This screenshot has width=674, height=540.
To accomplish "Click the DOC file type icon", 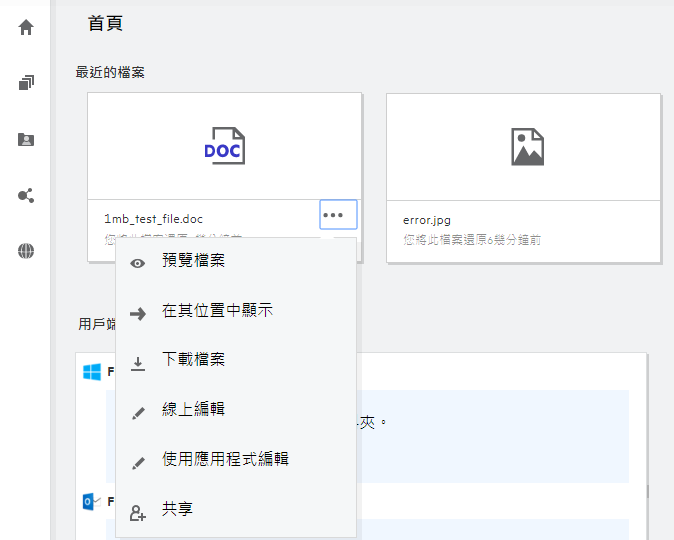I will pos(224,147).
